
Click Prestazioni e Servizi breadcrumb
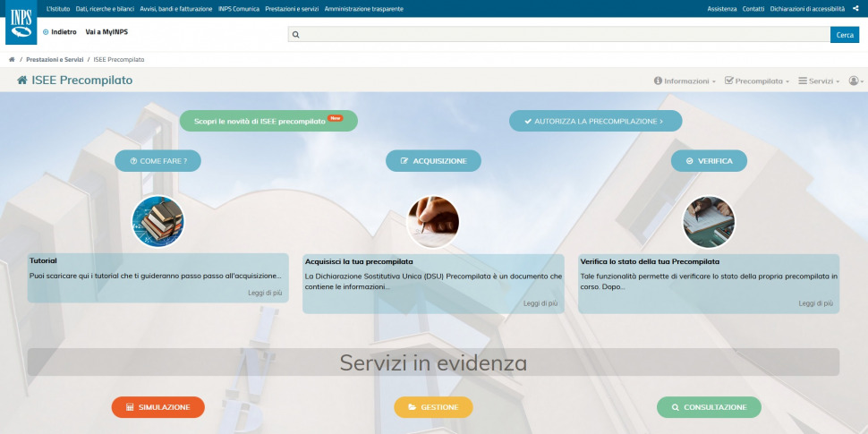click(55, 59)
